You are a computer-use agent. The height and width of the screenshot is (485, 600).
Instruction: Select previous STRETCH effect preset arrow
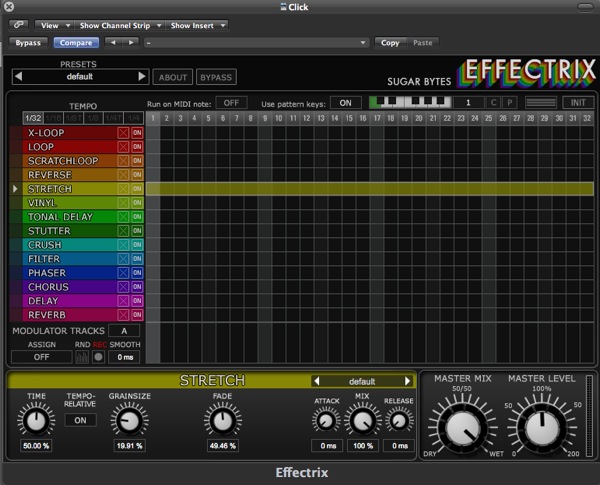tap(316, 381)
